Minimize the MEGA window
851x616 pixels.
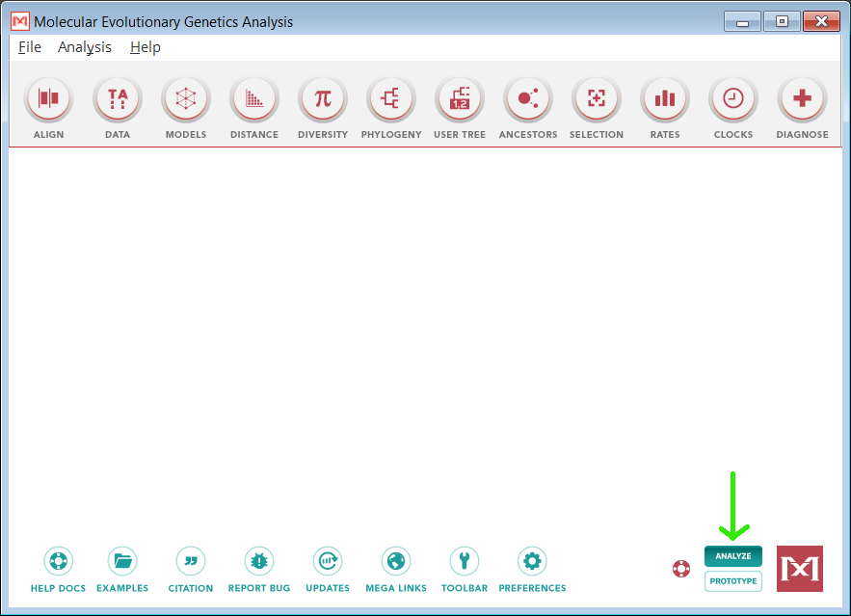point(742,22)
